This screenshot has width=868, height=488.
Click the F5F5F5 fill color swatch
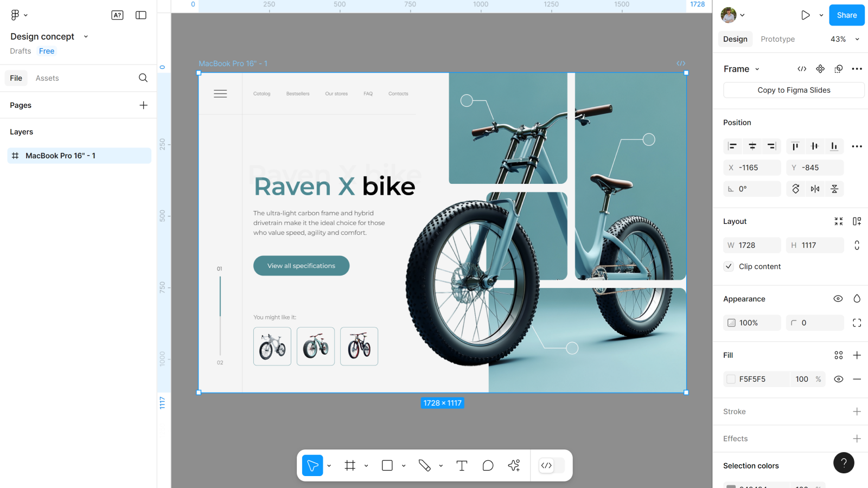[731, 379]
